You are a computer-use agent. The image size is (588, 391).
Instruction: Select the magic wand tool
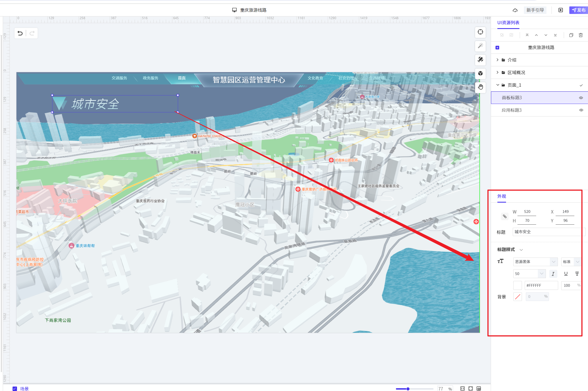[x=480, y=46]
